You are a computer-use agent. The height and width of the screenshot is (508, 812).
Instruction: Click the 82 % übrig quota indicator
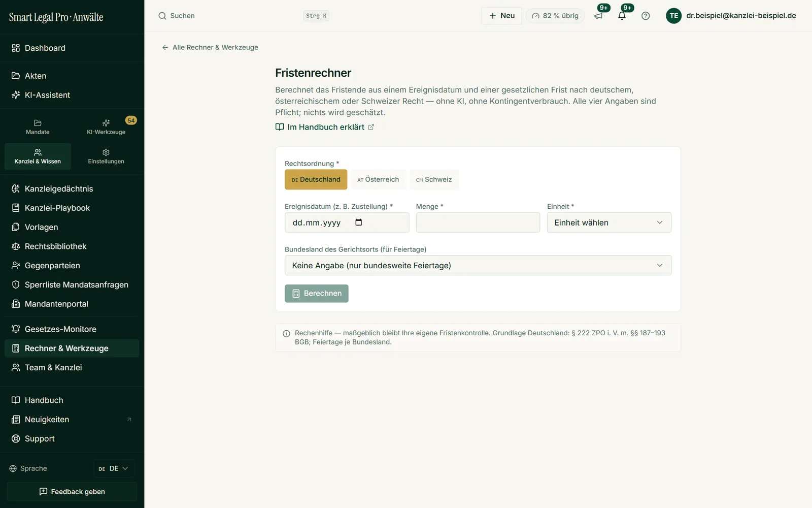[555, 16]
